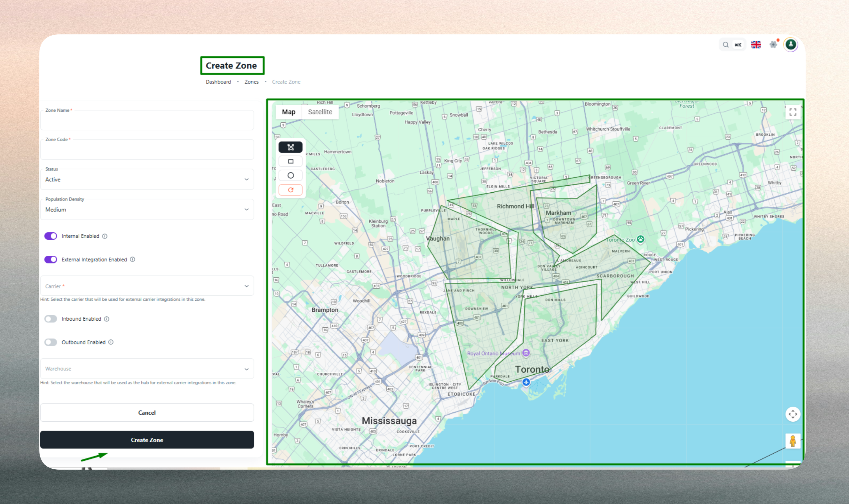Open settings gear with notification dot
The width and height of the screenshot is (849, 504).
(773, 45)
